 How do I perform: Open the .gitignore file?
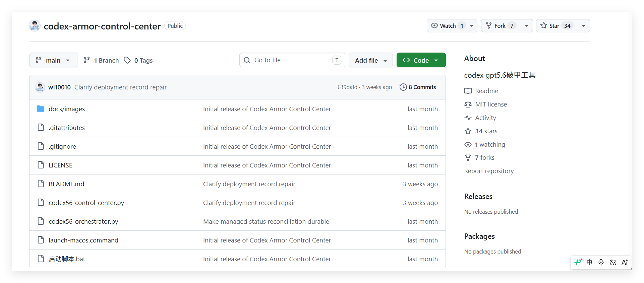pos(62,146)
